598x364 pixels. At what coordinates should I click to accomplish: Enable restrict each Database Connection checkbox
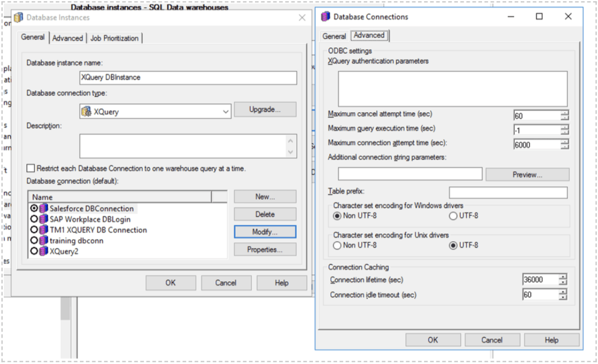click(x=31, y=168)
